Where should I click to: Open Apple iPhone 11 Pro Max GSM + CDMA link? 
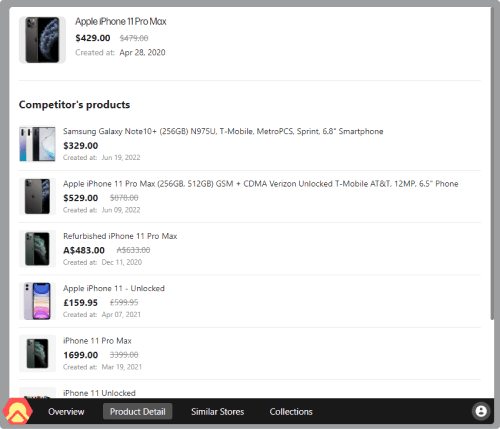[x=260, y=184]
